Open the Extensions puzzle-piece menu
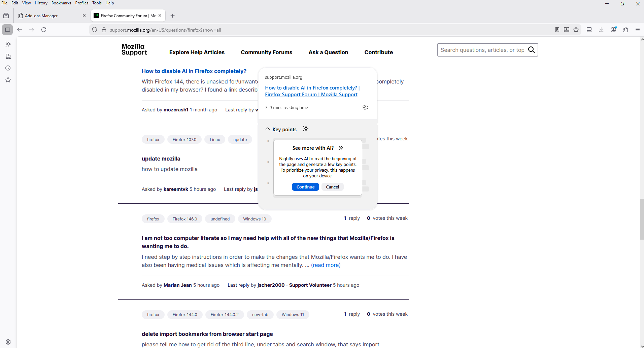Image resolution: width=644 pixels, height=348 pixels. (625, 30)
